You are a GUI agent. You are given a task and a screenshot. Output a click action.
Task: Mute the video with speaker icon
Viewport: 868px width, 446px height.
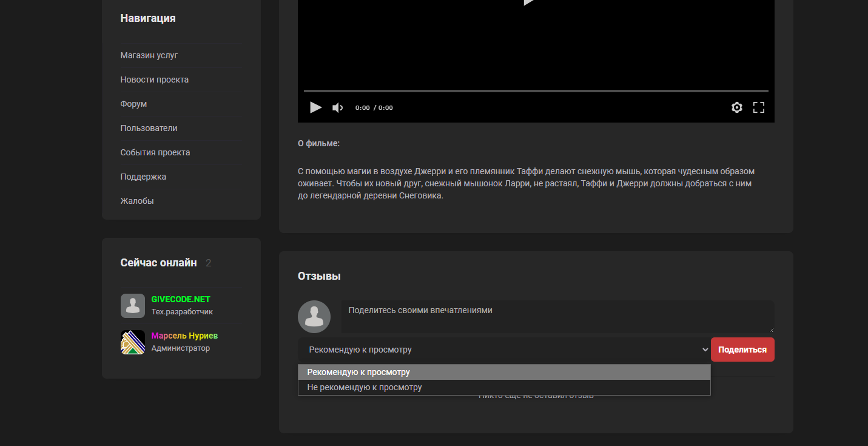point(338,108)
